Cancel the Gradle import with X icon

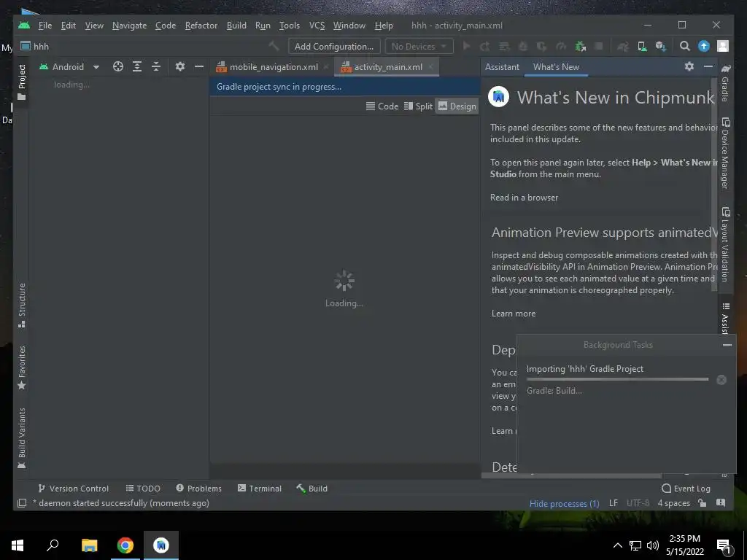[x=721, y=379]
